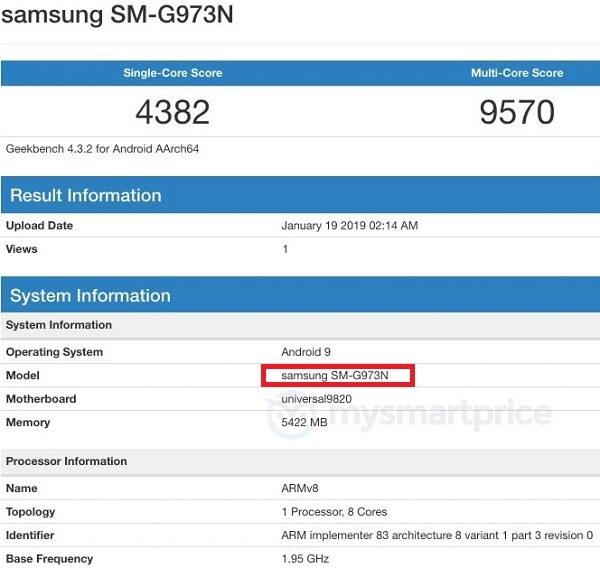Click the Views label

point(21,249)
